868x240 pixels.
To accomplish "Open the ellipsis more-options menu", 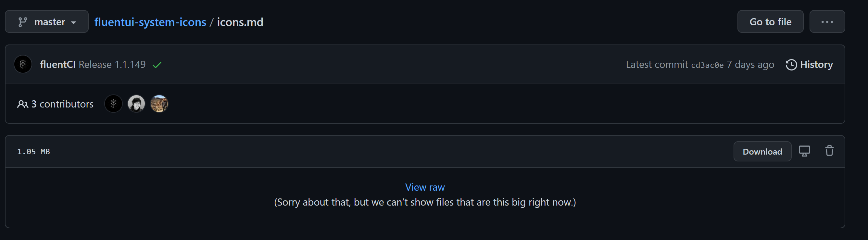I will click(827, 21).
